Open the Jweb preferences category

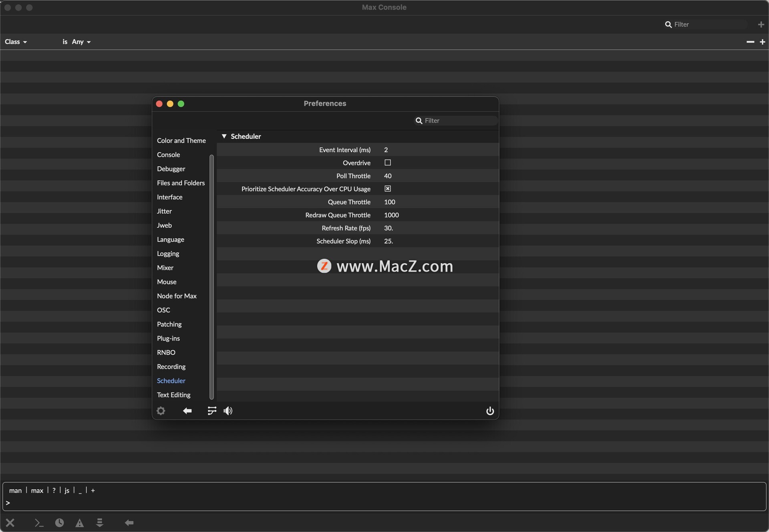tap(164, 225)
